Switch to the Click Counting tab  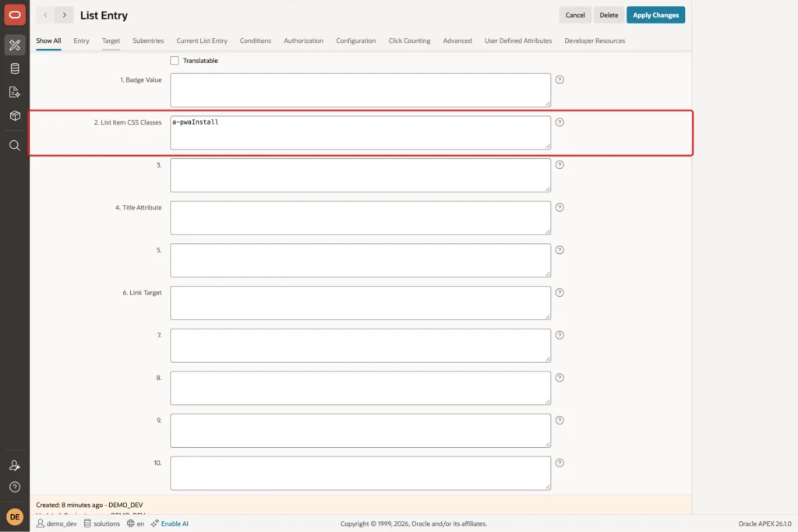409,41
